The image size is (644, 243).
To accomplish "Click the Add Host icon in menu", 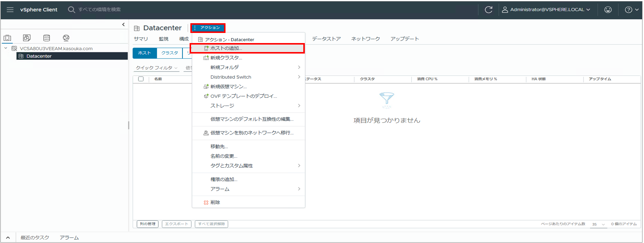I will point(206,48).
